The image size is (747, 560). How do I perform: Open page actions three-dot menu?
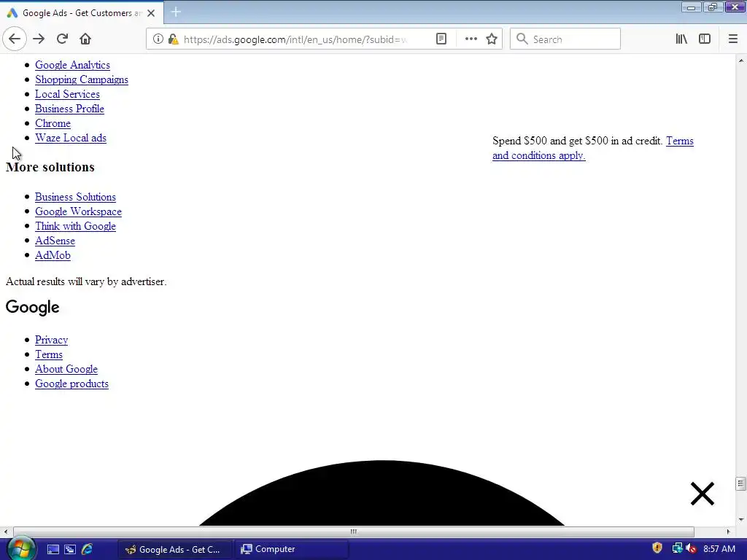pos(471,39)
